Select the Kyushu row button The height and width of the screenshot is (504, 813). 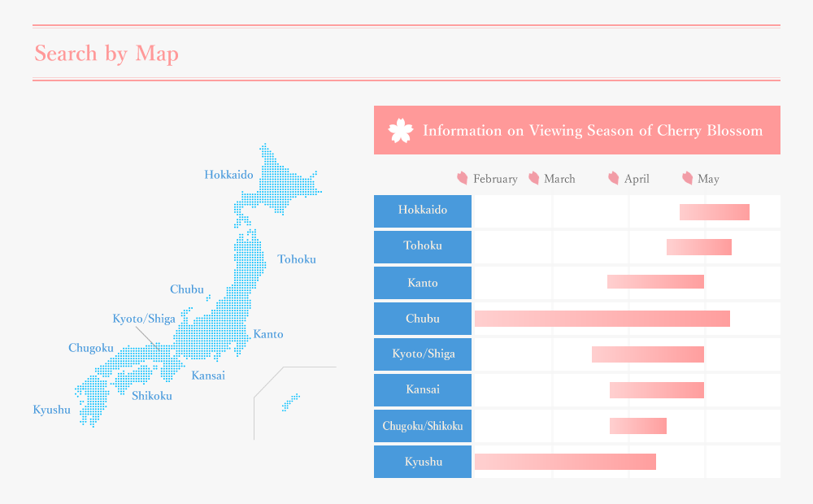[423, 462]
